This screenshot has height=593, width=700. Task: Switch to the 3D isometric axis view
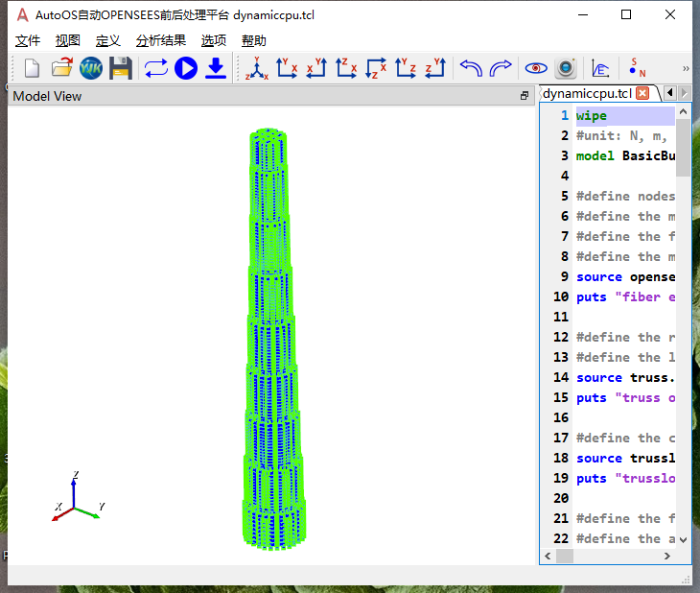pyautogui.click(x=256, y=68)
